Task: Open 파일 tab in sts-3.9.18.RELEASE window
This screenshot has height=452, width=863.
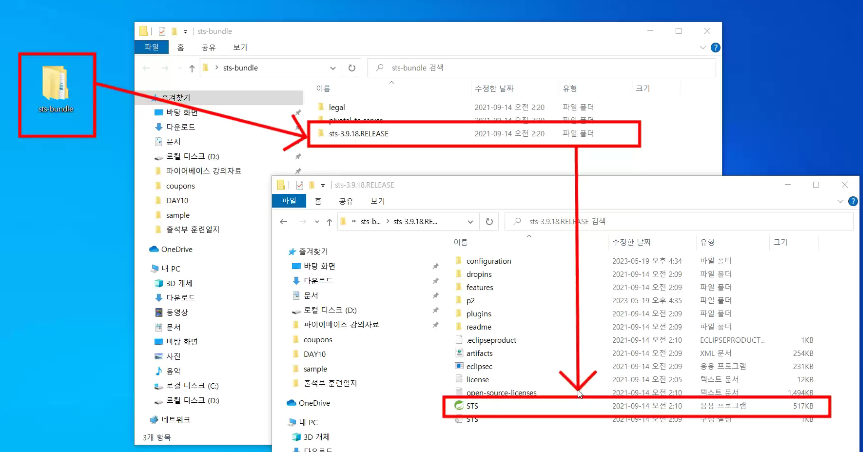Action: pyautogui.click(x=289, y=201)
